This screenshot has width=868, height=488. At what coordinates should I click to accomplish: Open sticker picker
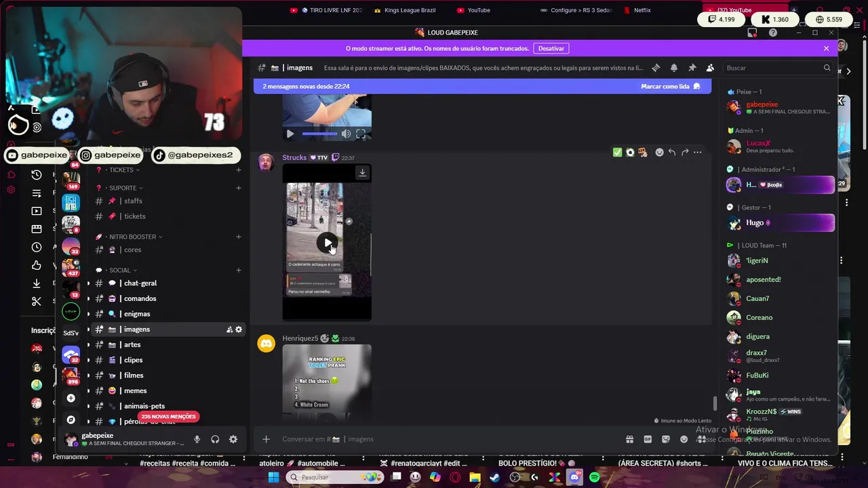coord(666,439)
